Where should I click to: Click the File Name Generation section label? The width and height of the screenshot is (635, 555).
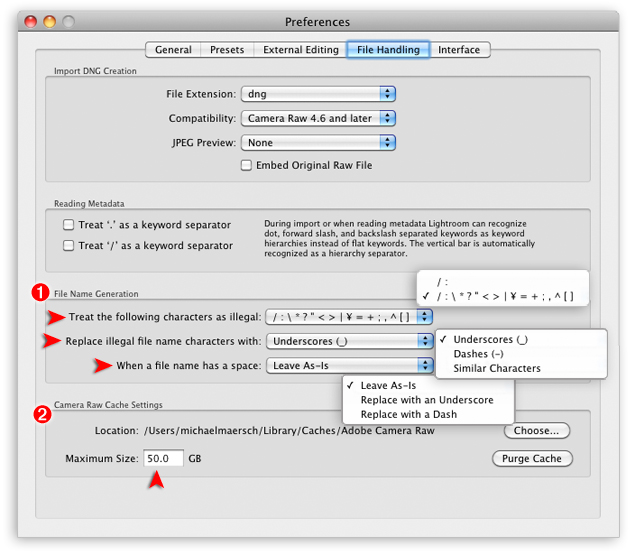(96, 294)
